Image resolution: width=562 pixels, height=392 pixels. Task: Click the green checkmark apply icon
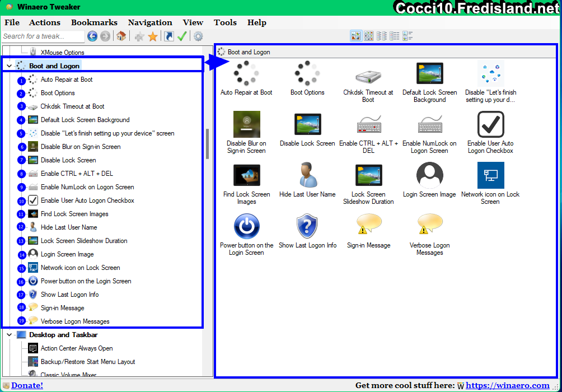[182, 36]
